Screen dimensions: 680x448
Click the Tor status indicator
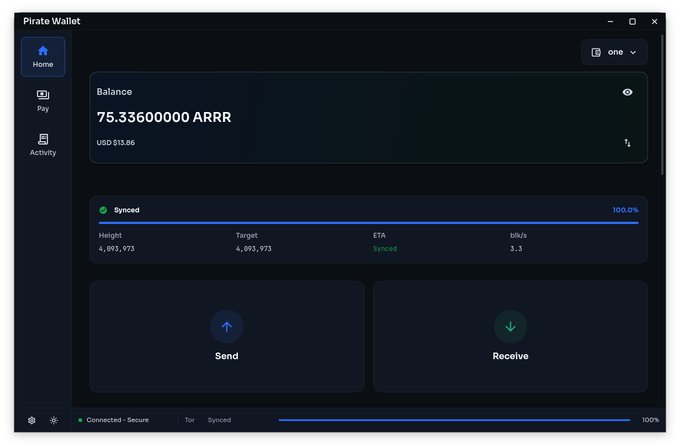(190, 420)
